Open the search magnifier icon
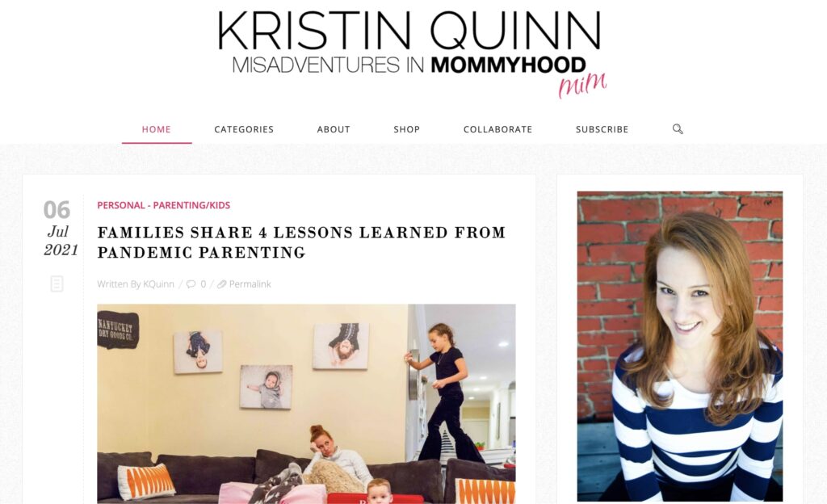This screenshot has height=504, width=827. (x=678, y=128)
